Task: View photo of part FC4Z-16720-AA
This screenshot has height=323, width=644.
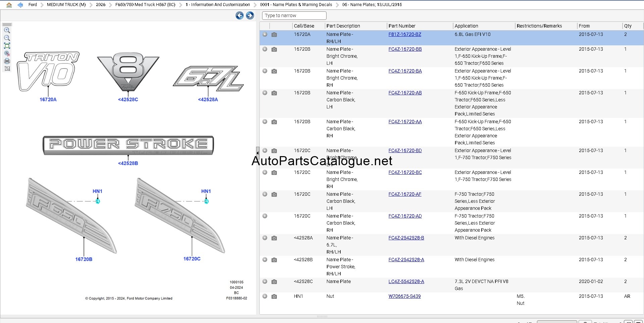Action: pos(274,122)
